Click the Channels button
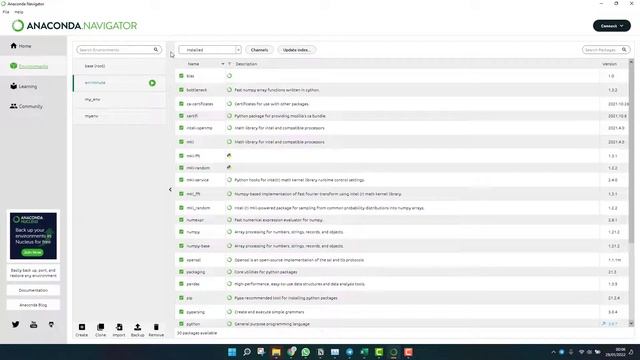 click(259, 50)
